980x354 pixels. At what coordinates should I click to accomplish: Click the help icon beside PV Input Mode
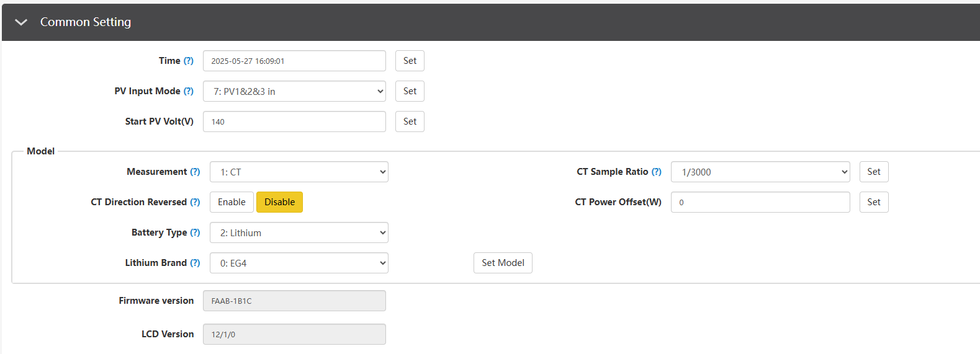pos(189,91)
